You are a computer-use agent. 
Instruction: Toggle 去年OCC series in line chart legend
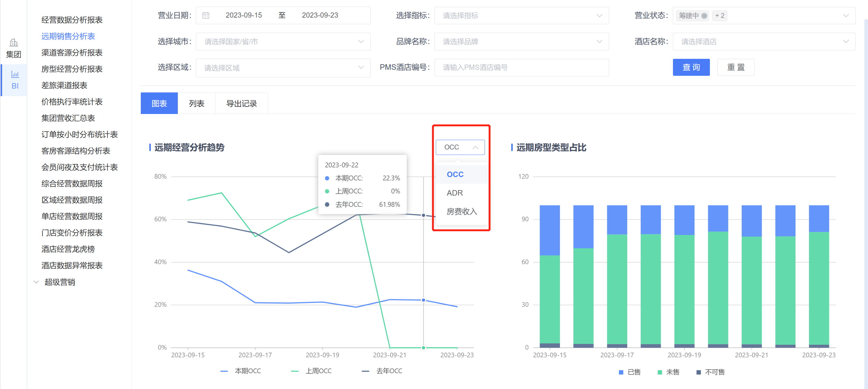[x=382, y=371]
